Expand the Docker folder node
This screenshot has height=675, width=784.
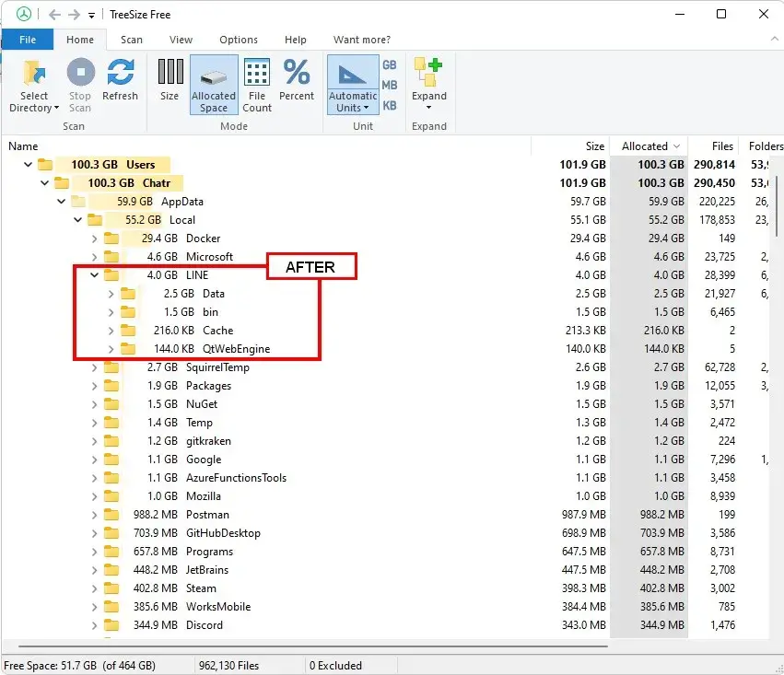95,239
